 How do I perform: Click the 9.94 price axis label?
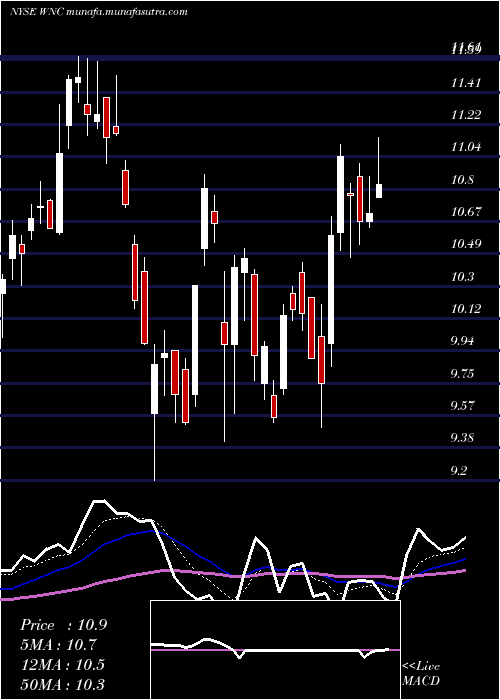tap(464, 341)
